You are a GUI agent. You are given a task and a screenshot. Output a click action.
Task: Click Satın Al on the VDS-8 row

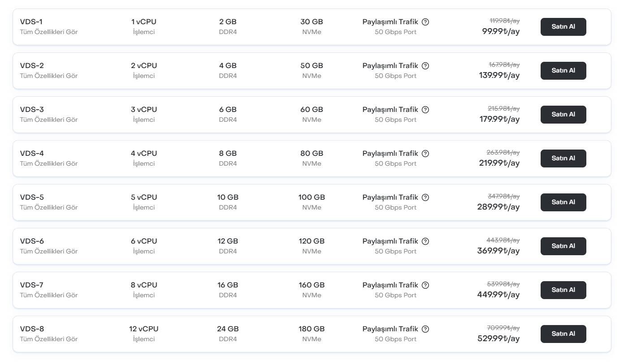pos(563,334)
